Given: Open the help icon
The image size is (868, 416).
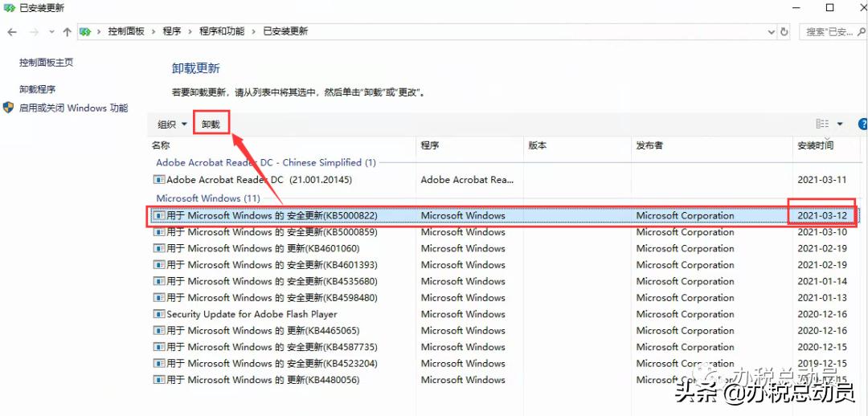Looking at the screenshot, I should 862,124.
